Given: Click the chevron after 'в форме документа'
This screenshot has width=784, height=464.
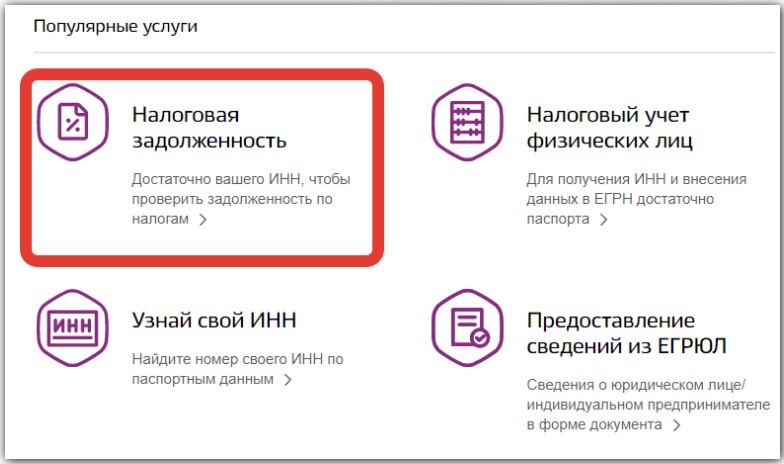Looking at the screenshot, I should point(677,425).
